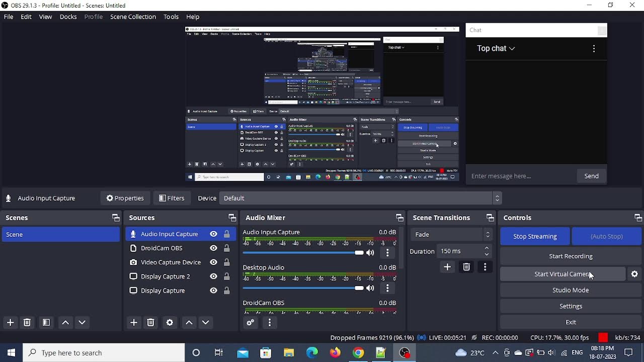
Task: Enable Studio Mode
Action: (571, 290)
